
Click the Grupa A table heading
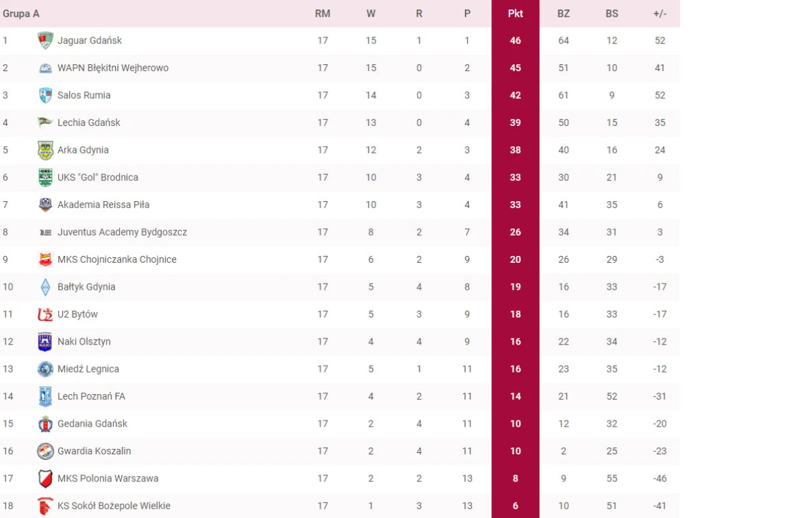21,14
